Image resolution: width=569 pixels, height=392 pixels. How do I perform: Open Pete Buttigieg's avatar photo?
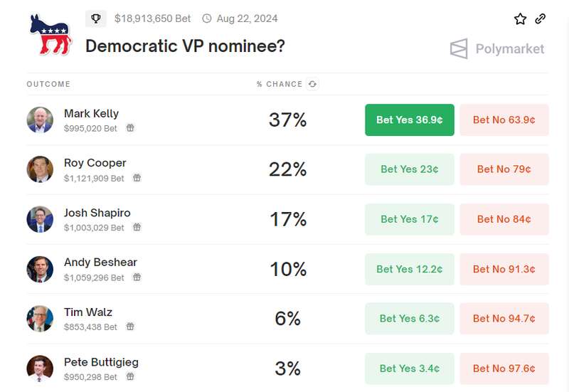coord(40,369)
